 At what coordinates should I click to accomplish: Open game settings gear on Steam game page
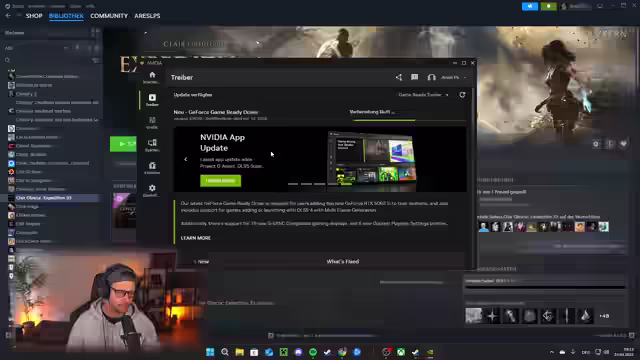[596, 144]
